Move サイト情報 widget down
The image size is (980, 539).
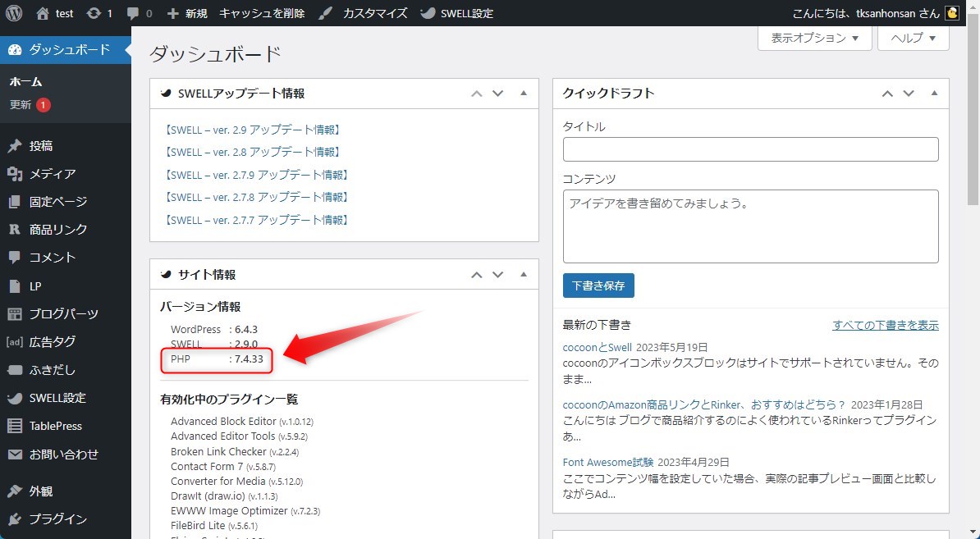[x=498, y=275]
